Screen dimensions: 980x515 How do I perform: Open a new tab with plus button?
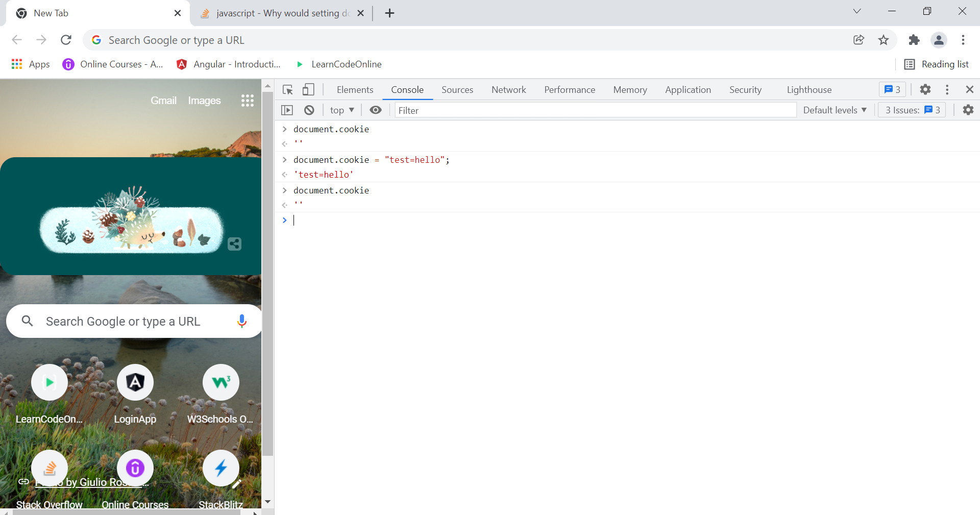[x=390, y=13]
